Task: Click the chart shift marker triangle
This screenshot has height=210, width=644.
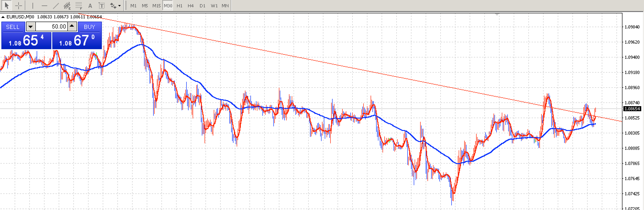Action: tap(497, 14)
